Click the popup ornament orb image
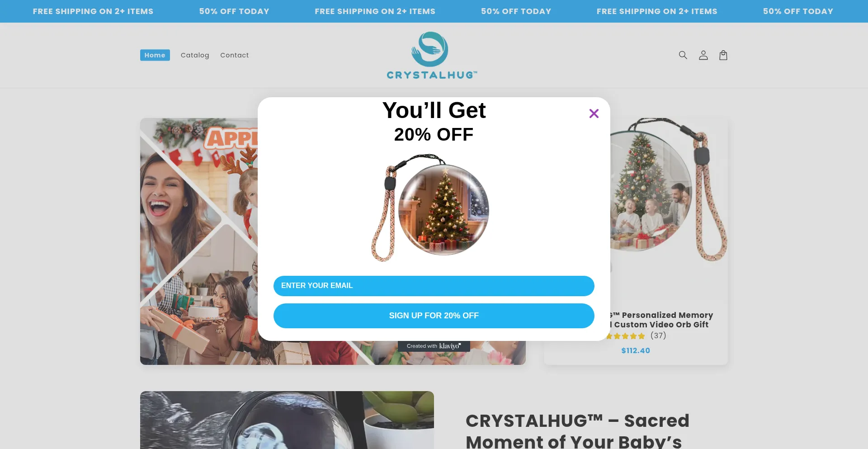Viewport: 868px width, 449px height. [430, 208]
